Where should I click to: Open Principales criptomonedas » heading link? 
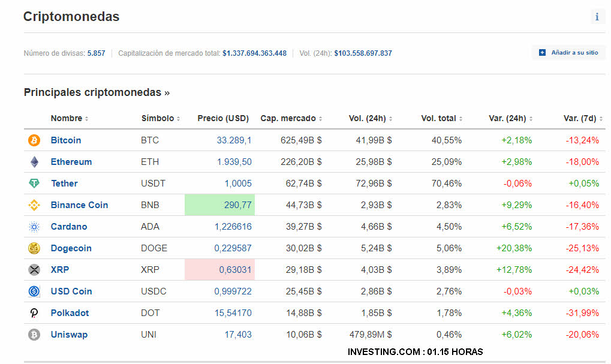coord(97,92)
